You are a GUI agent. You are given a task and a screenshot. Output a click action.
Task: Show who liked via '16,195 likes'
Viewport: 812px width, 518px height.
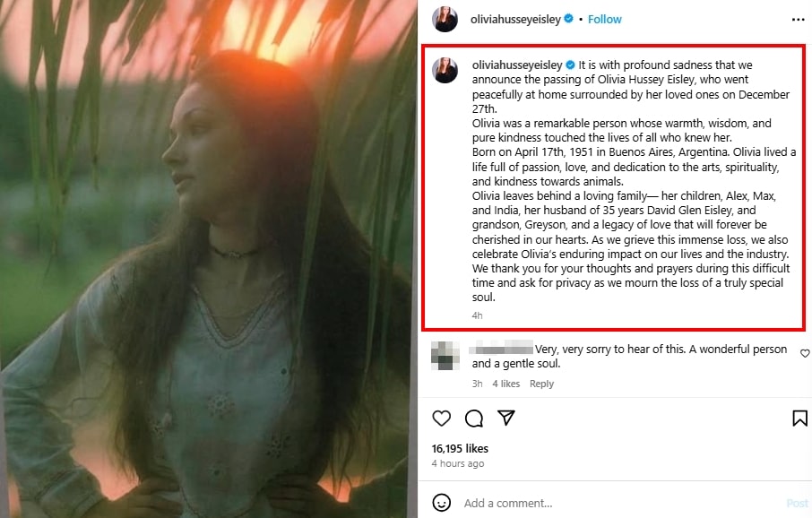tap(459, 448)
